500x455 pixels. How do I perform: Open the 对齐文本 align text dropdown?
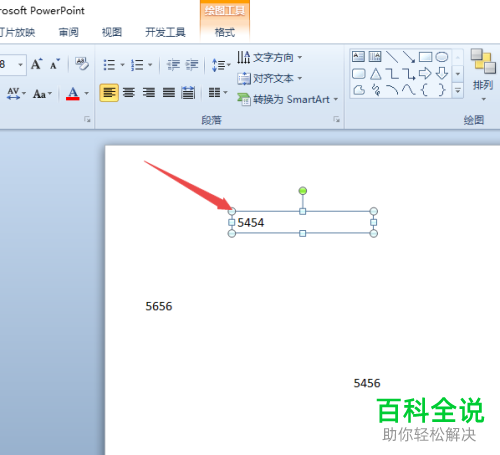click(x=269, y=78)
